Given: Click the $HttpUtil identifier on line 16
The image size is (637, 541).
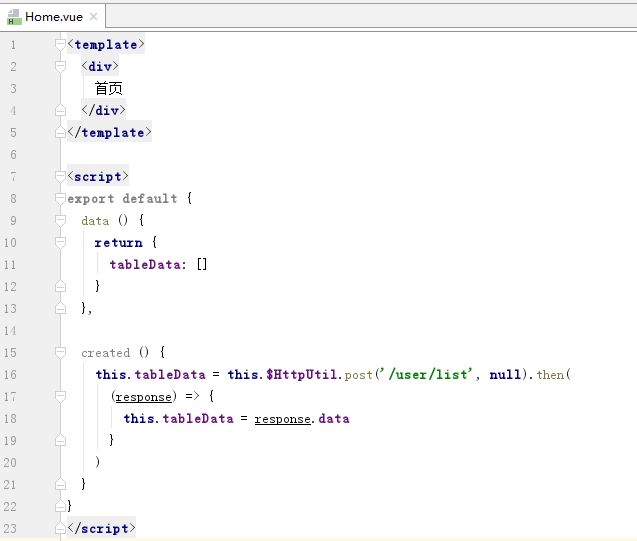Looking at the screenshot, I should (x=302, y=374).
